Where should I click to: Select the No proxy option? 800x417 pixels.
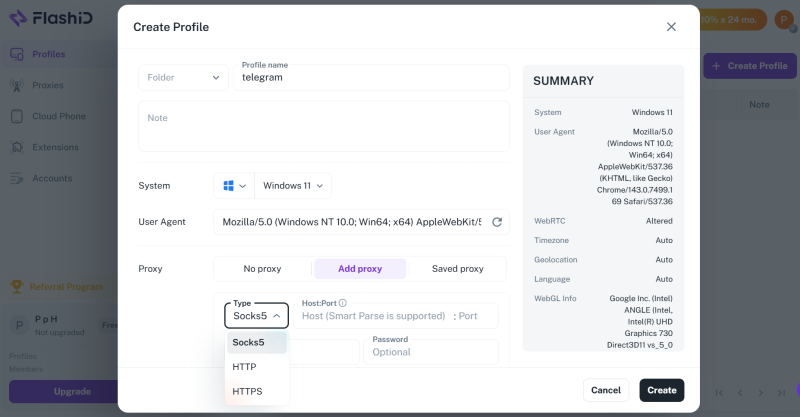(x=262, y=269)
